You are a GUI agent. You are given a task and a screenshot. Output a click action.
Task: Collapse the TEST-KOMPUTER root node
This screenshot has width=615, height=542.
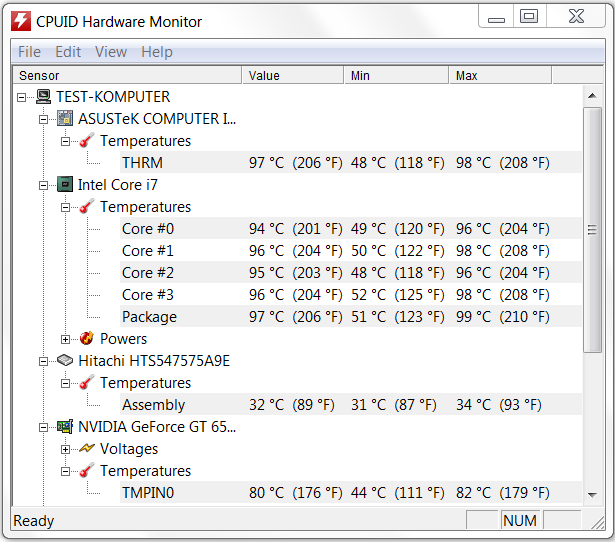[x=22, y=97]
